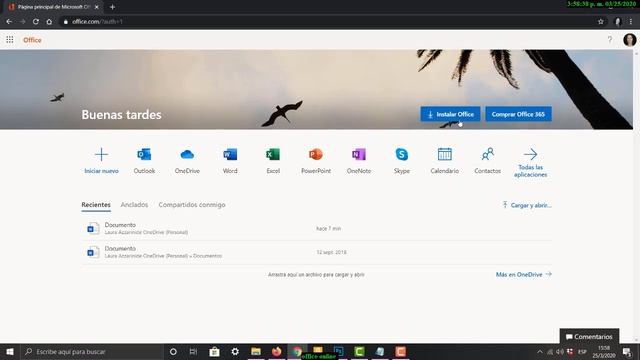Click Cargar y abrir link
The width and height of the screenshot is (640, 360).
[527, 205]
